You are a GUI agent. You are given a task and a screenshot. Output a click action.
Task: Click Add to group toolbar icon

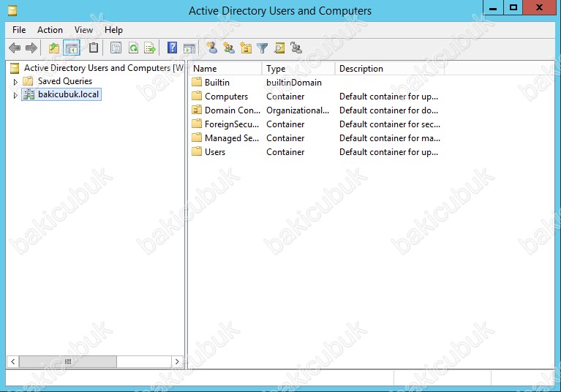tap(296, 48)
